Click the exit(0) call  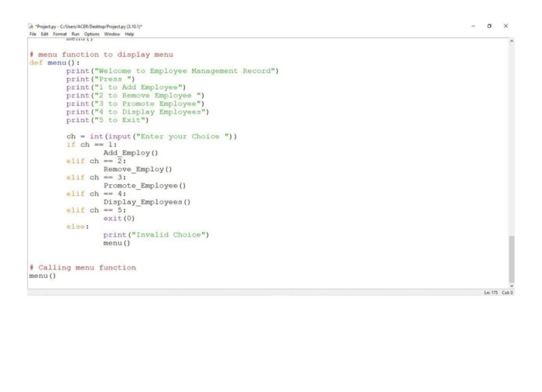point(119,219)
